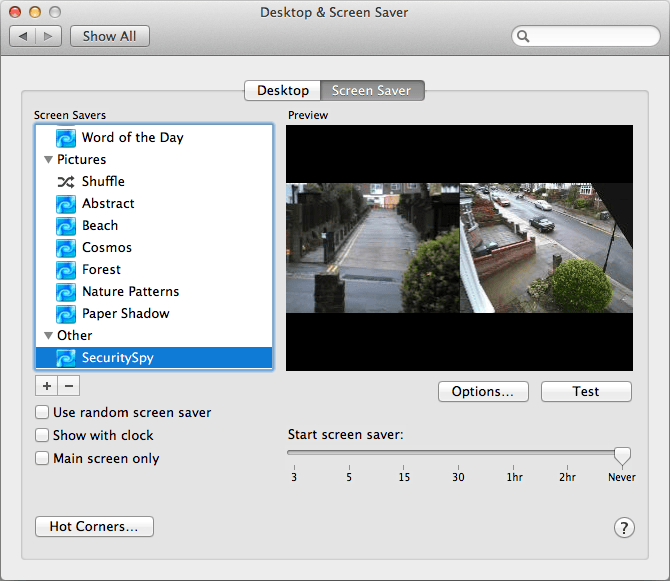Click the Other group heading
This screenshot has width=670, height=581.
(74, 335)
